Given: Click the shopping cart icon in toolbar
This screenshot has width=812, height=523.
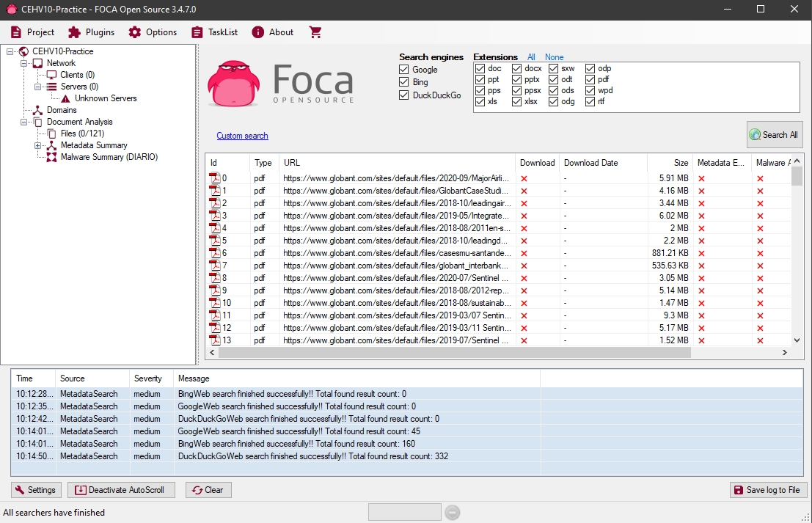Looking at the screenshot, I should click(x=315, y=32).
